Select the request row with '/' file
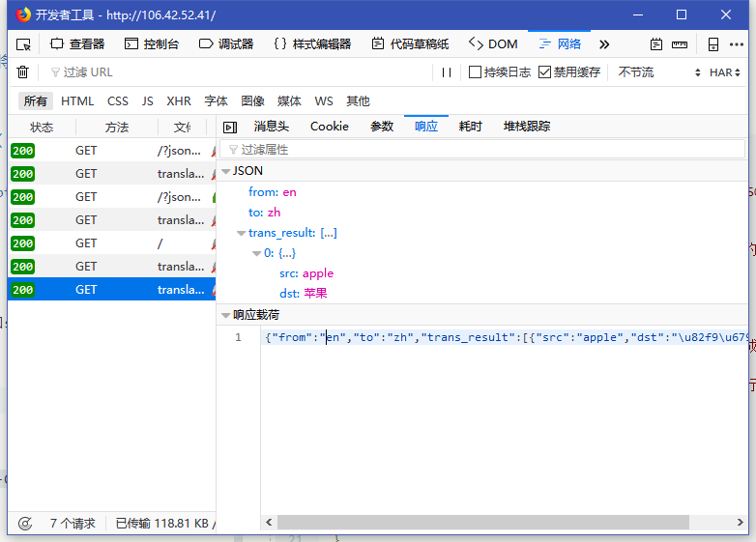756x542 pixels. [x=112, y=243]
